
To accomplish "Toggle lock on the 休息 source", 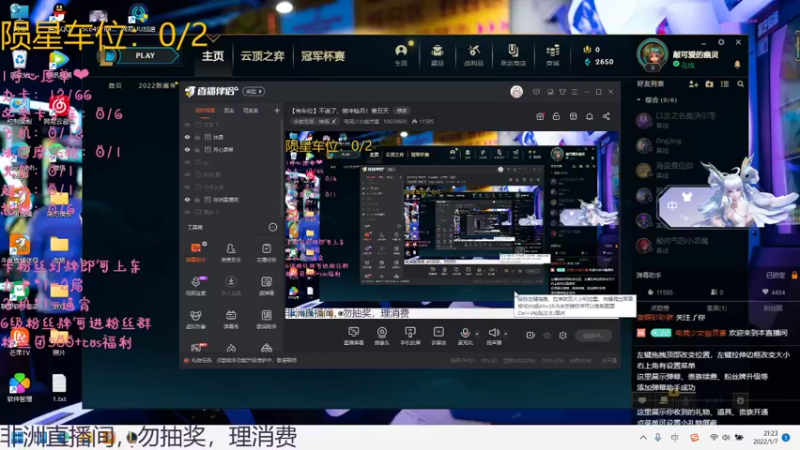I will (197, 137).
